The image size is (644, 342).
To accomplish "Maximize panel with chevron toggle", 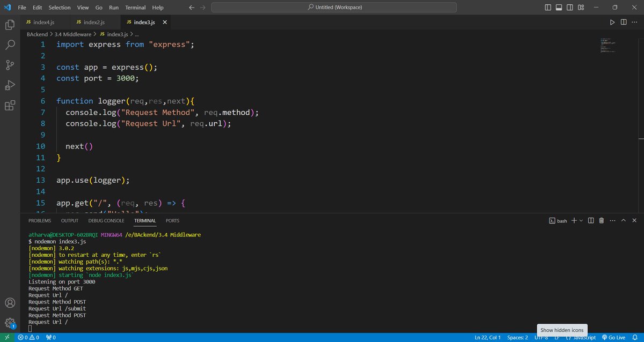I will point(624,220).
